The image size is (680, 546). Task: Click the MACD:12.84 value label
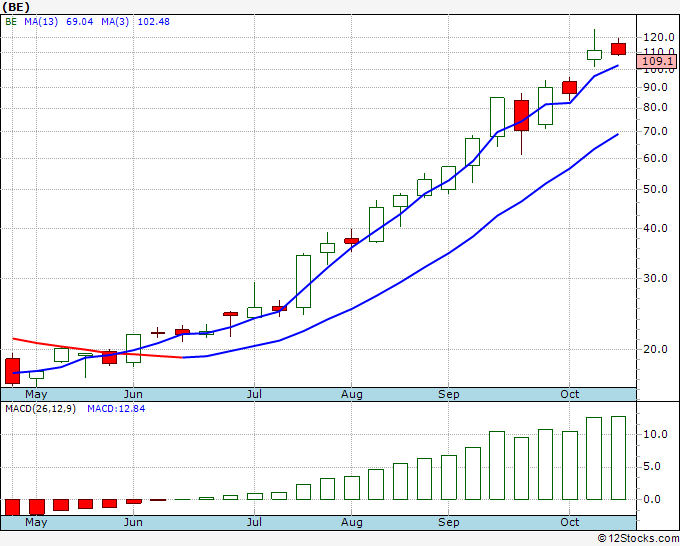116,409
